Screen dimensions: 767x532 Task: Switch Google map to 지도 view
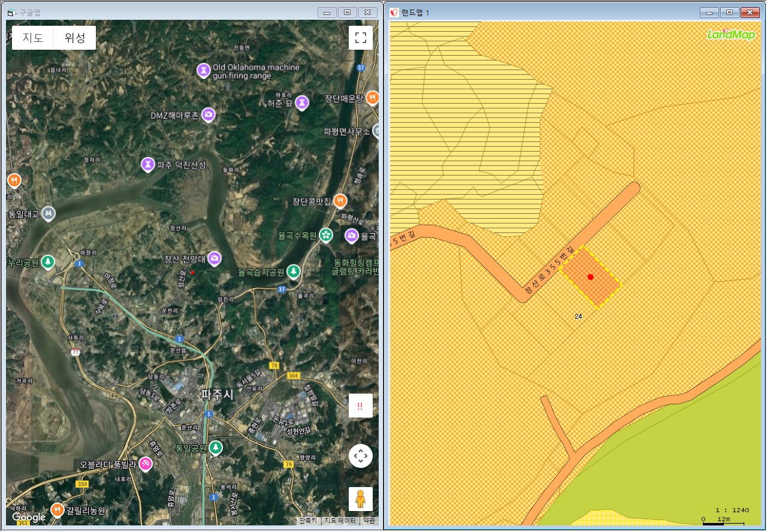coord(33,38)
